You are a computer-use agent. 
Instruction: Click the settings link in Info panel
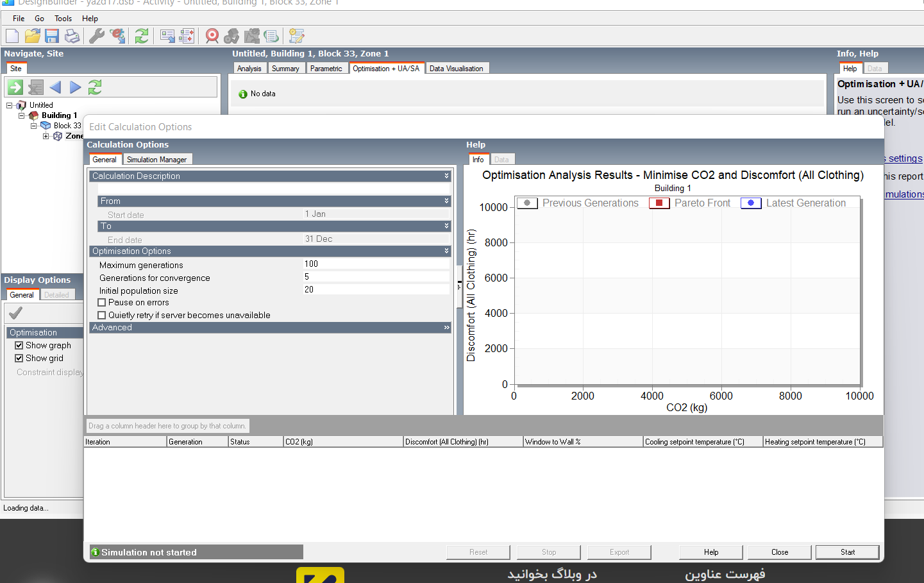click(x=905, y=158)
